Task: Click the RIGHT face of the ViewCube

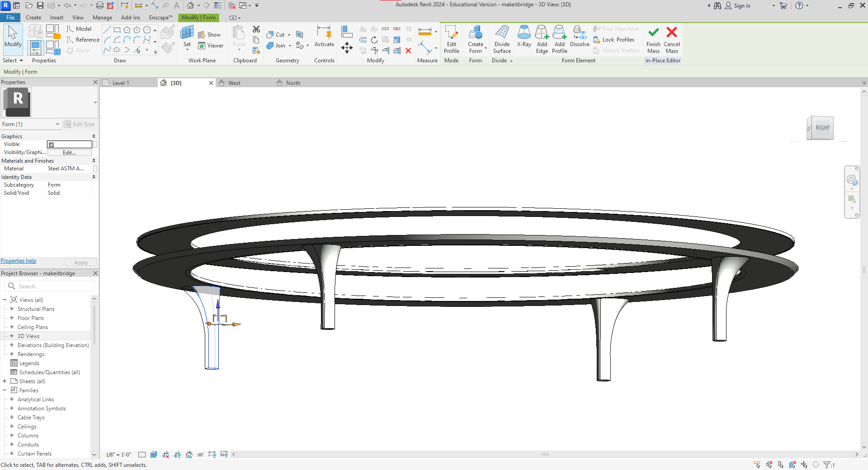Action: click(x=822, y=128)
